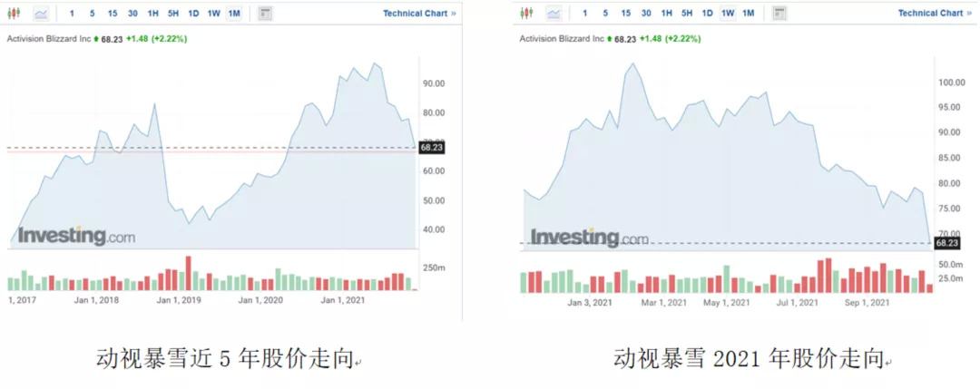Select area chart icon on left chart

pos(41,14)
